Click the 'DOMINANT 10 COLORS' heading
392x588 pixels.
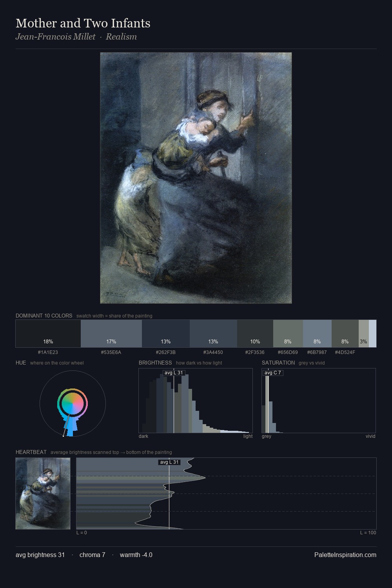pos(44,316)
